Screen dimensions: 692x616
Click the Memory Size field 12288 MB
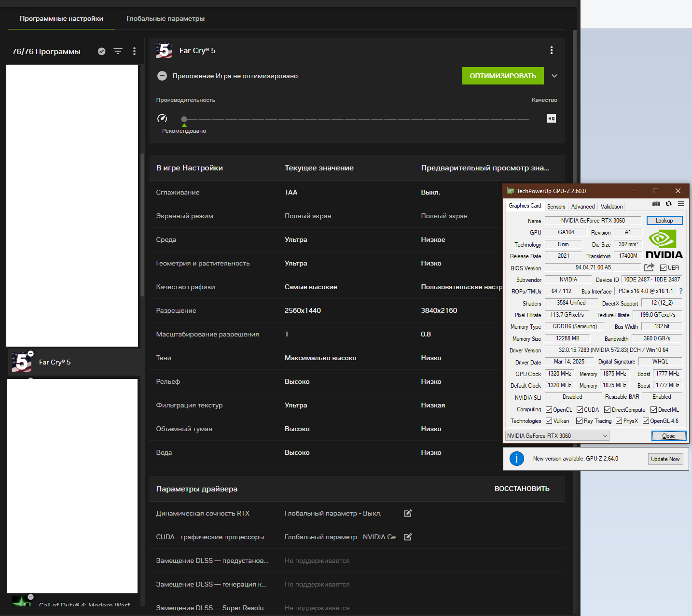click(x=567, y=338)
